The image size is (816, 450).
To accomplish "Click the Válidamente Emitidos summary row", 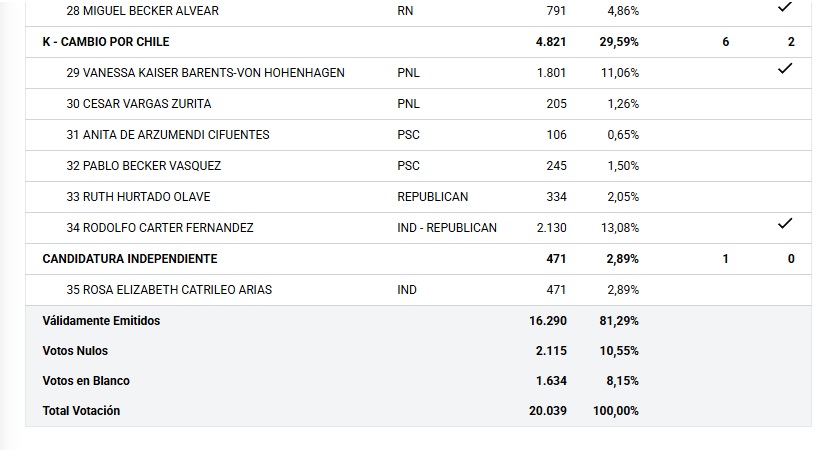I will [x=101, y=321].
